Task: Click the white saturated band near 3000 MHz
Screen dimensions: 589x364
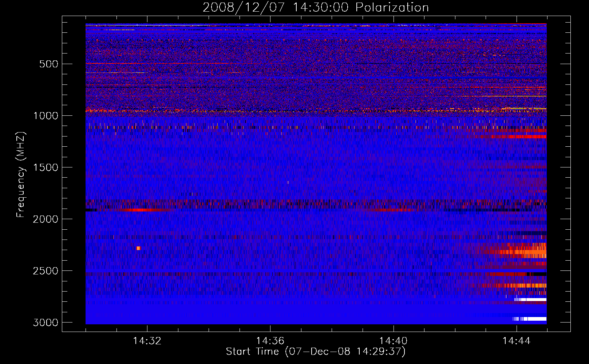Action: click(530, 319)
